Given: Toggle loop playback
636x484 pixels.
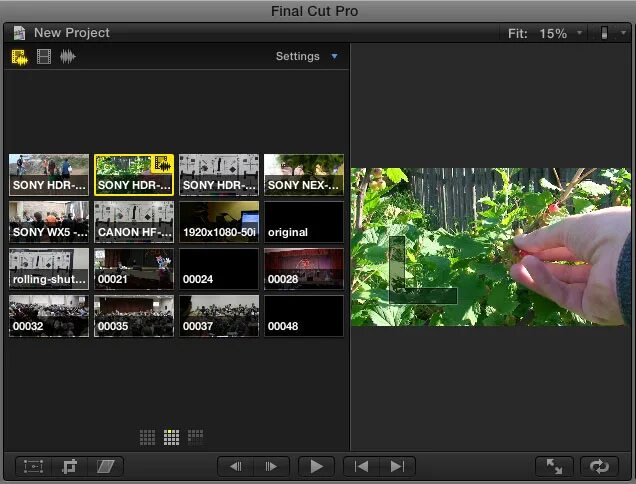Looking at the screenshot, I should [599, 467].
